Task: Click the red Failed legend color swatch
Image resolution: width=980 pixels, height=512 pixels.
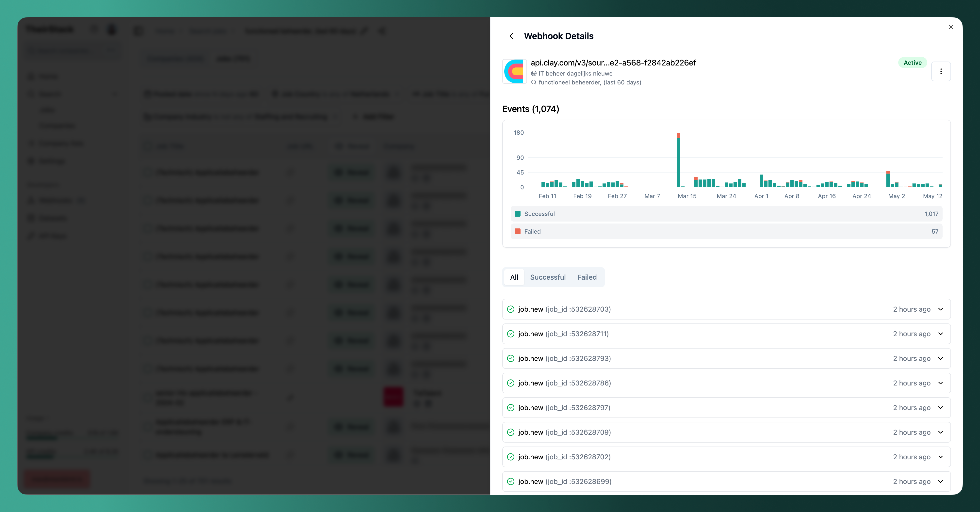Action: point(517,231)
